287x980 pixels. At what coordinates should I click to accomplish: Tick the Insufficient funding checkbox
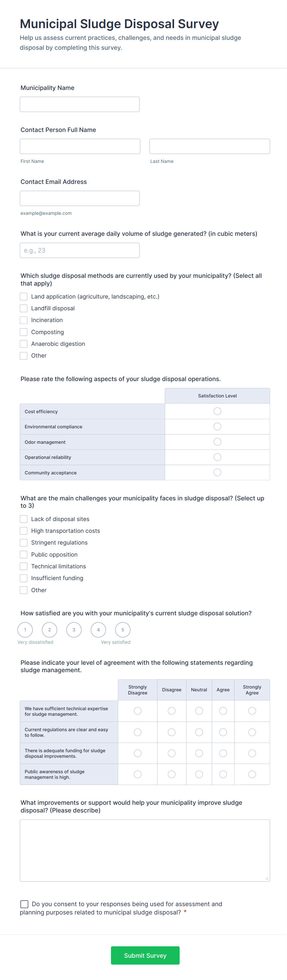click(23, 578)
